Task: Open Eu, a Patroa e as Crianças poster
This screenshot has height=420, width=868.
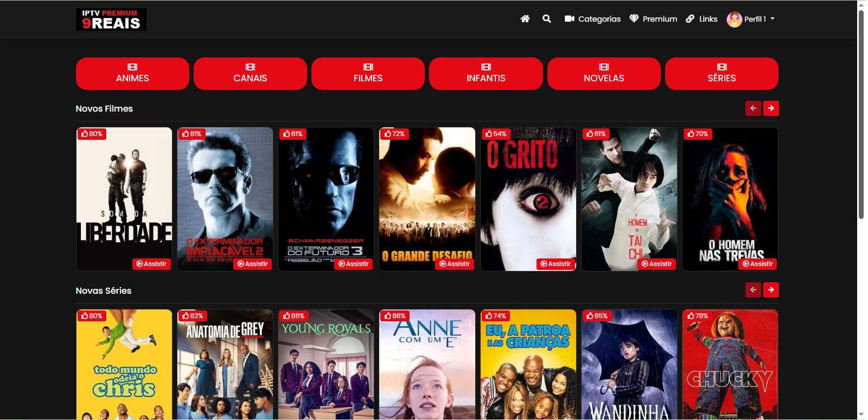Action: click(528, 365)
